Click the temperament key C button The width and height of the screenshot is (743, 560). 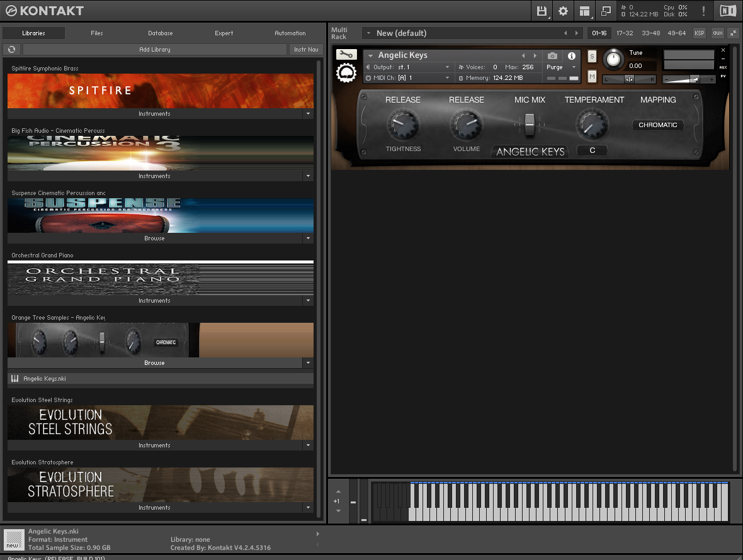593,150
